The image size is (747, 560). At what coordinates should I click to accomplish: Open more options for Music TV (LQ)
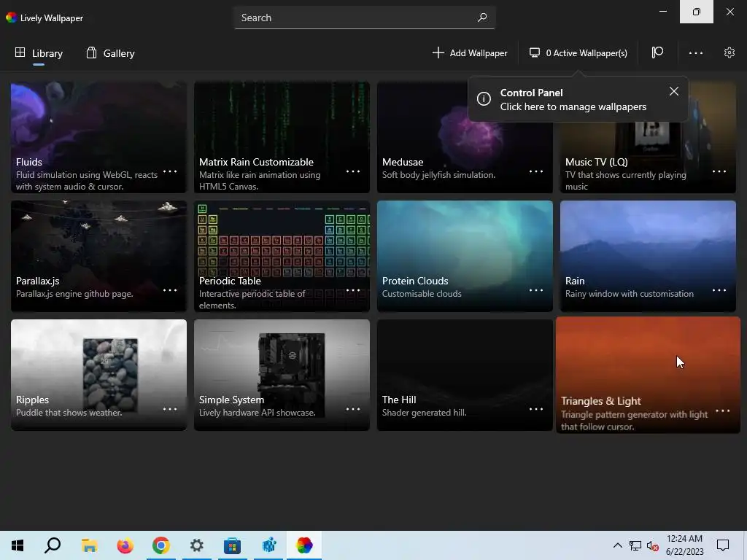[719, 171]
